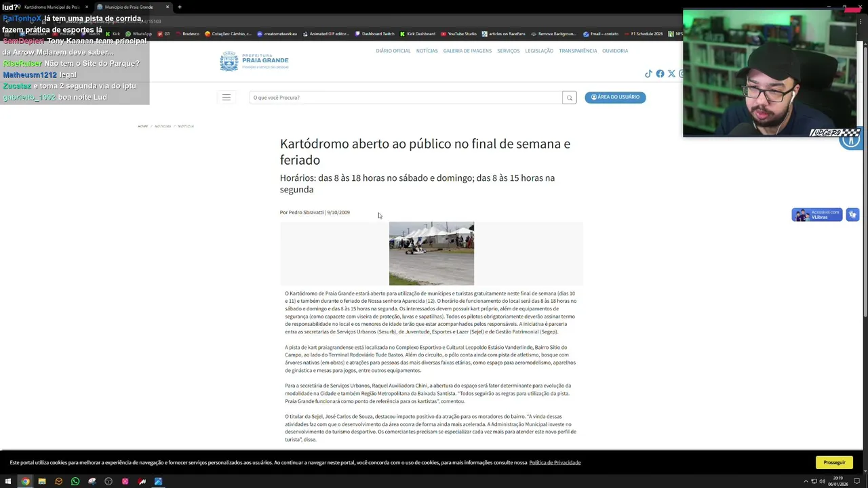Open the X (Twitter) social icon
Viewport: 868px width, 488px height.
(671, 74)
